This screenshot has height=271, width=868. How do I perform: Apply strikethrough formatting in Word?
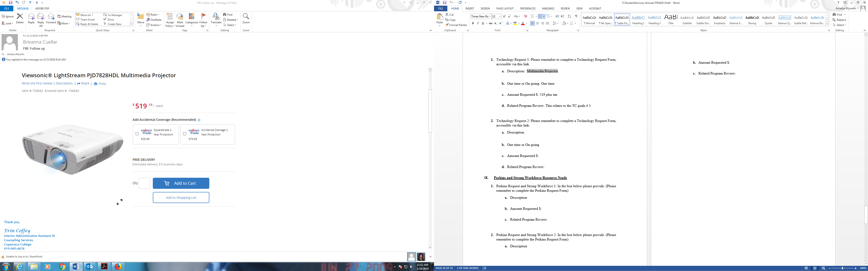click(x=491, y=23)
